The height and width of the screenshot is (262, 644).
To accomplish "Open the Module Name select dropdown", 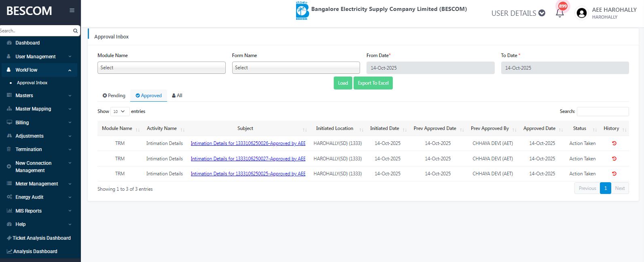I will click(x=161, y=68).
